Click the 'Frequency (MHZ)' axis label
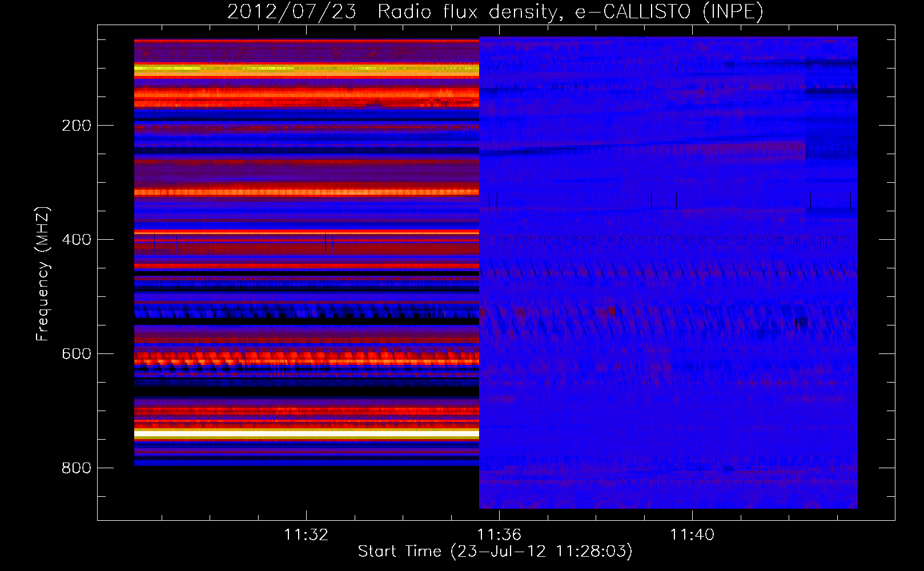924x571 pixels. [x=42, y=274]
